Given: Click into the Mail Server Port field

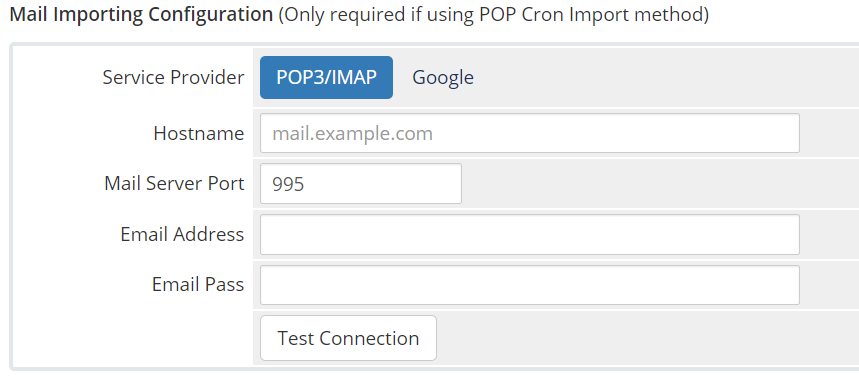Looking at the screenshot, I should click(x=361, y=184).
